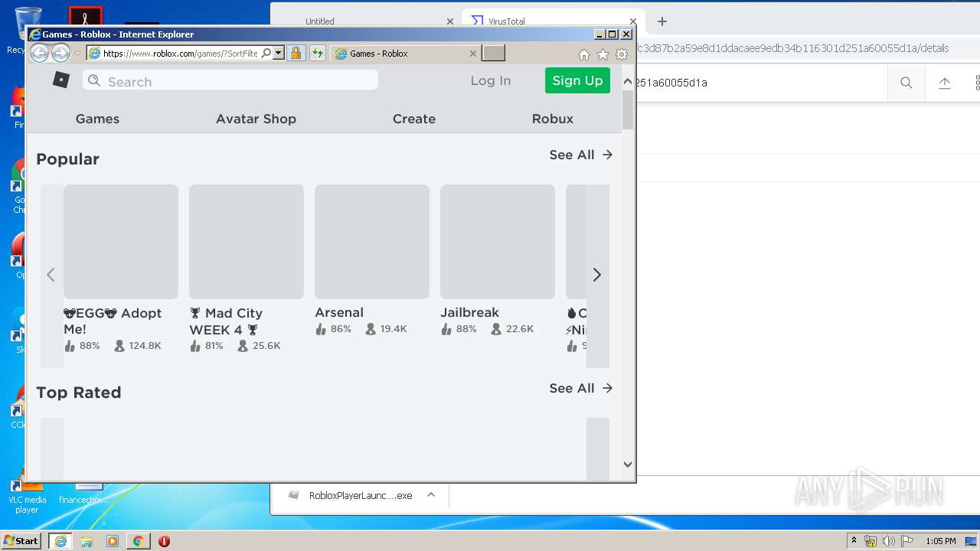This screenshot has height=551, width=980.
Task: Click the VirusTotal search magnifier icon
Action: (906, 83)
